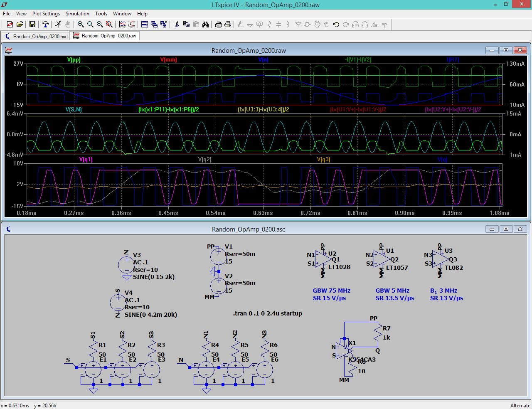Tile windows using the tile icon
The width and height of the screenshot is (532, 409).
[145, 25]
